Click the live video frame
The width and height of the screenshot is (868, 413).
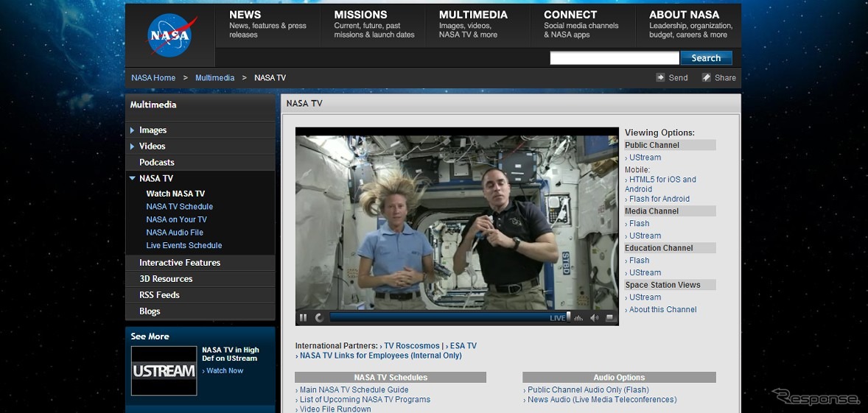457,222
